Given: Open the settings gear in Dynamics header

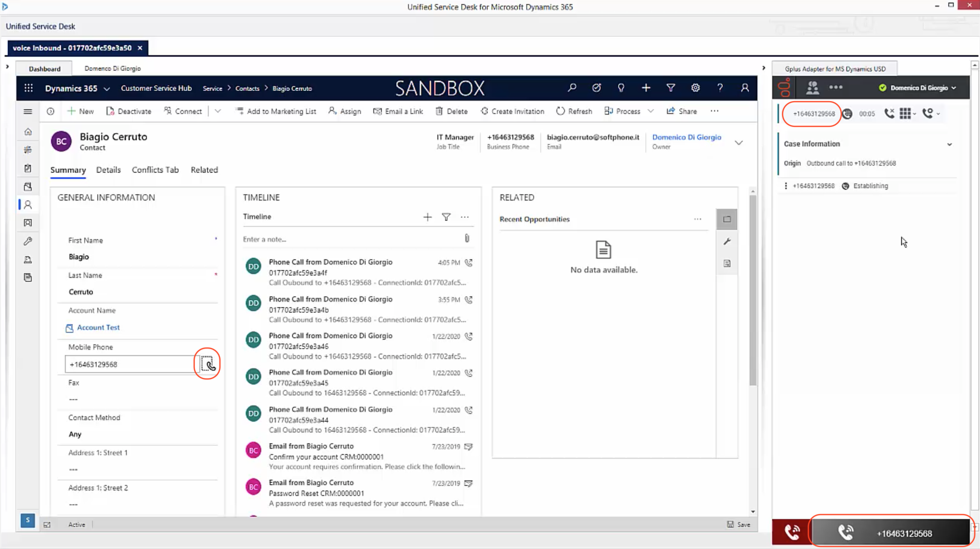Looking at the screenshot, I should (696, 88).
